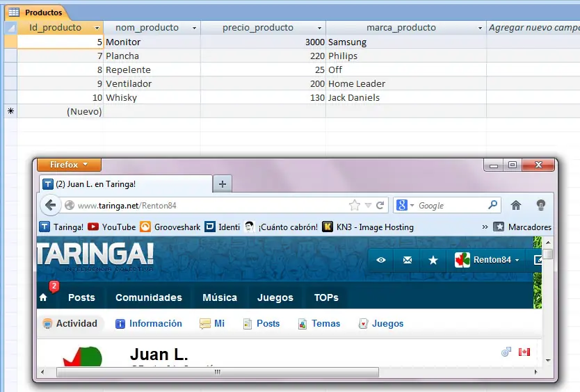Viewport: 580px width, 392px height.
Task: Open the Comunidades navigation item
Action: [149, 297]
